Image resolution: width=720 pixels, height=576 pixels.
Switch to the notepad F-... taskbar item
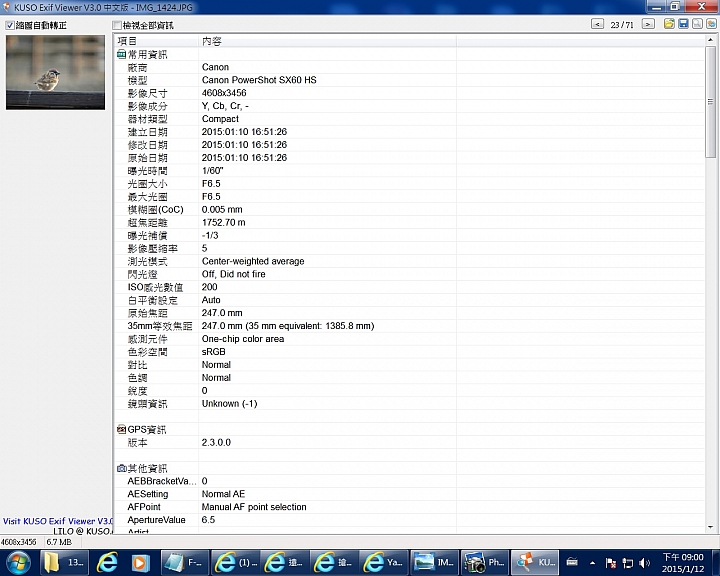click(185, 563)
